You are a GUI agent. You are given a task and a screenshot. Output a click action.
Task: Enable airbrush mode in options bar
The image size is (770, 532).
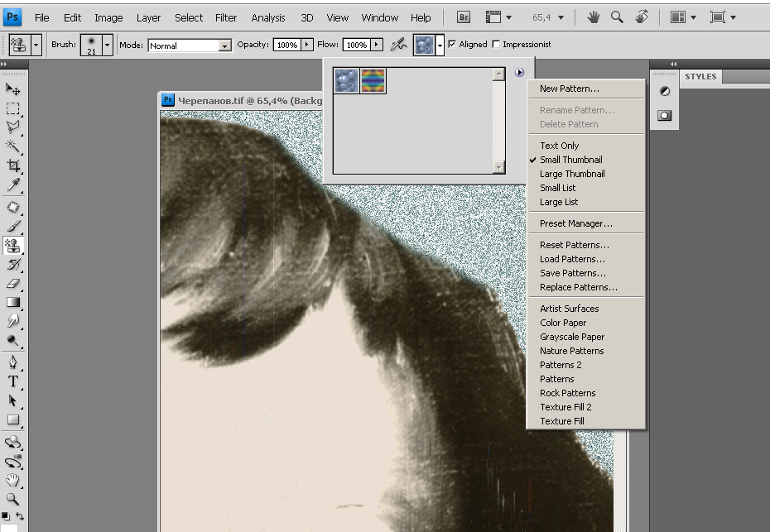pos(398,45)
